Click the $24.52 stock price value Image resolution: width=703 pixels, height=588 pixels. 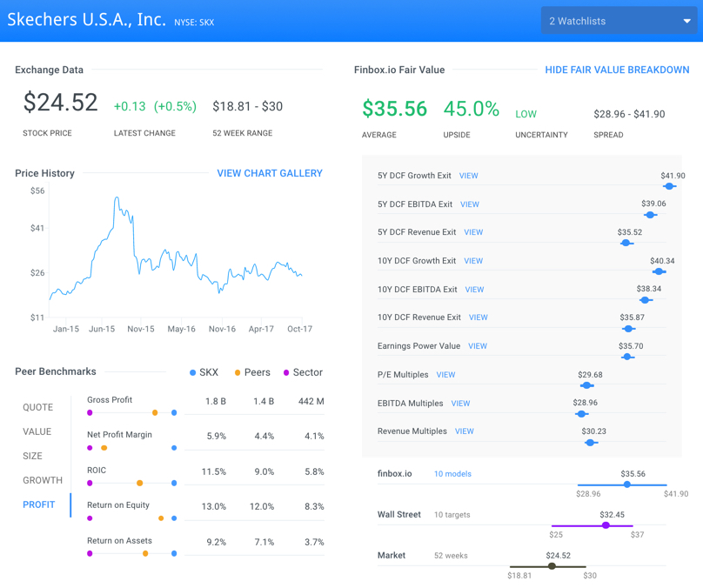click(x=60, y=102)
